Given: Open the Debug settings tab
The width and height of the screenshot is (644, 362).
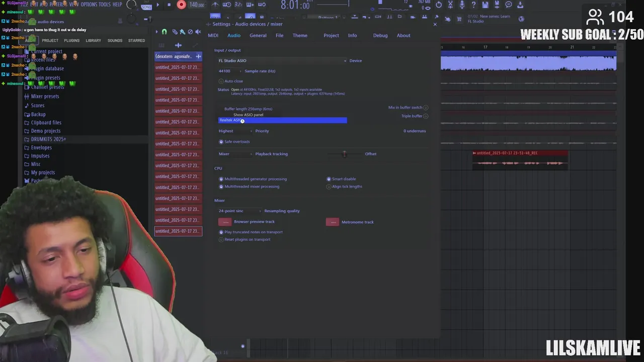Looking at the screenshot, I should click(380, 36).
